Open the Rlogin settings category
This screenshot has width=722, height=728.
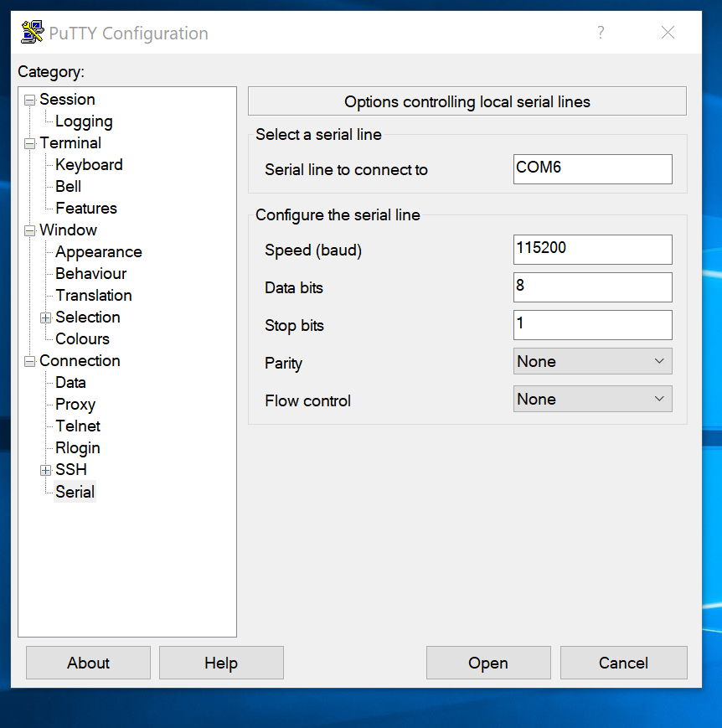[78, 448]
